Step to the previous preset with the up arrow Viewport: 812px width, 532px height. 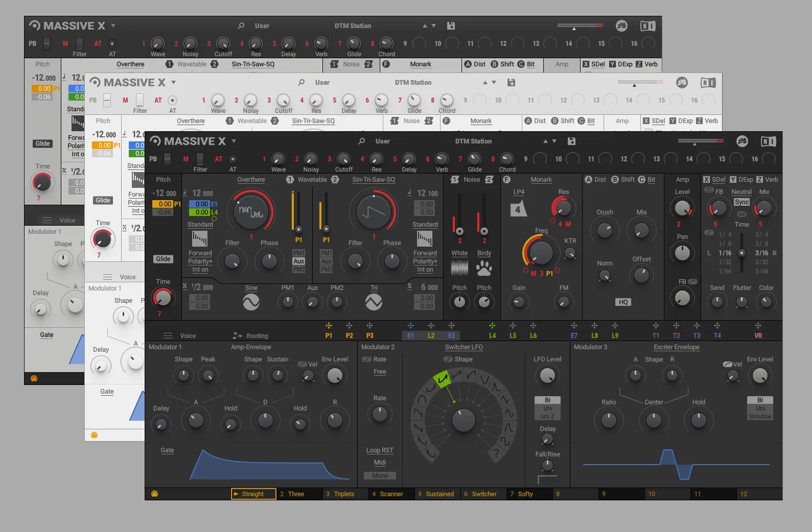click(545, 141)
